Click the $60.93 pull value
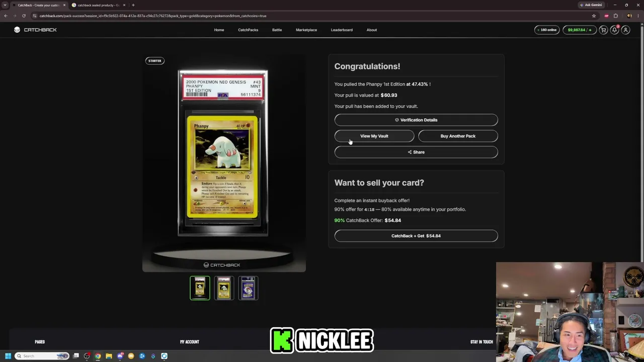 point(389,95)
